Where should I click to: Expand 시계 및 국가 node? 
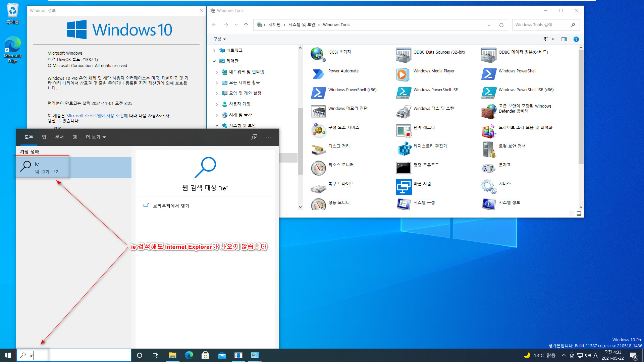[217, 115]
